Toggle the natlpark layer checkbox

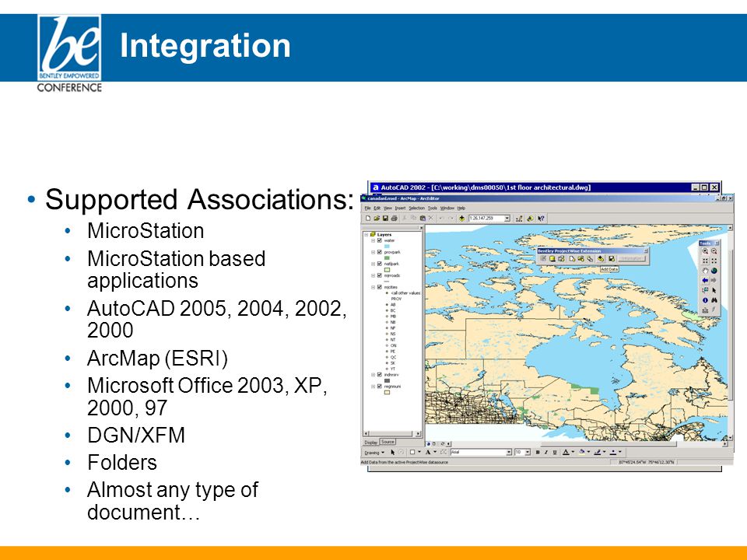[380, 264]
